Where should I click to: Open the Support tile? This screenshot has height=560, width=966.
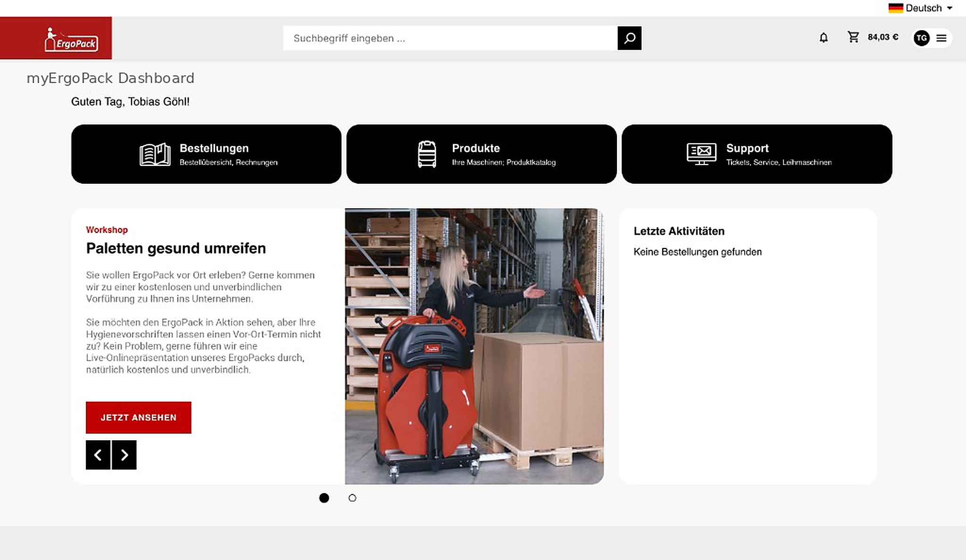coord(757,154)
